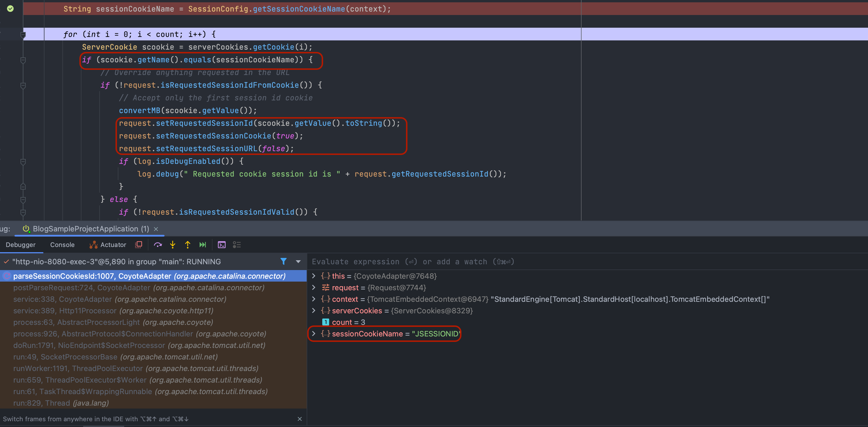Viewport: 868px width, 427px height.
Task: Toggle the breakpoint on the sessionCookieName line
Action: pos(10,9)
